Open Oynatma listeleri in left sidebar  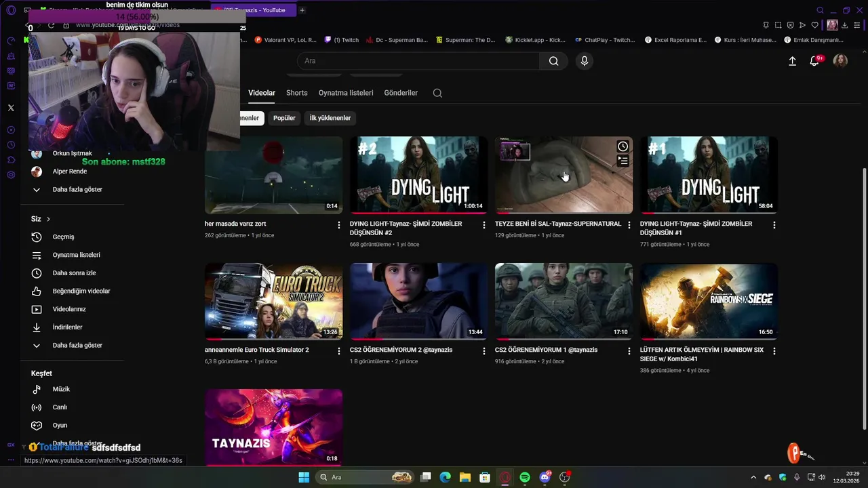point(76,255)
